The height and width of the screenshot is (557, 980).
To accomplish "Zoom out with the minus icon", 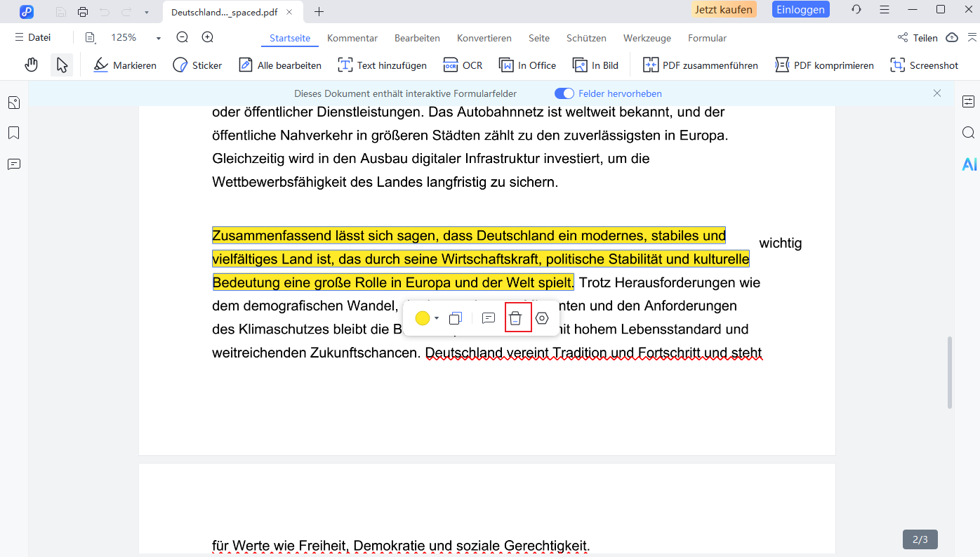I will (x=183, y=38).
